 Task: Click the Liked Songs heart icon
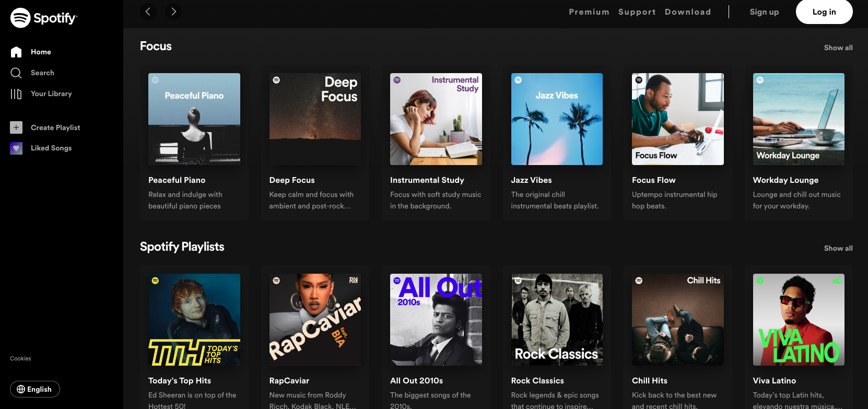[x=16, y=148]
